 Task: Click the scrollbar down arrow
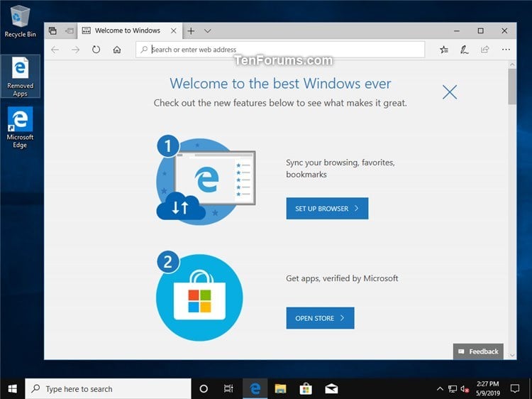(512, 355)
